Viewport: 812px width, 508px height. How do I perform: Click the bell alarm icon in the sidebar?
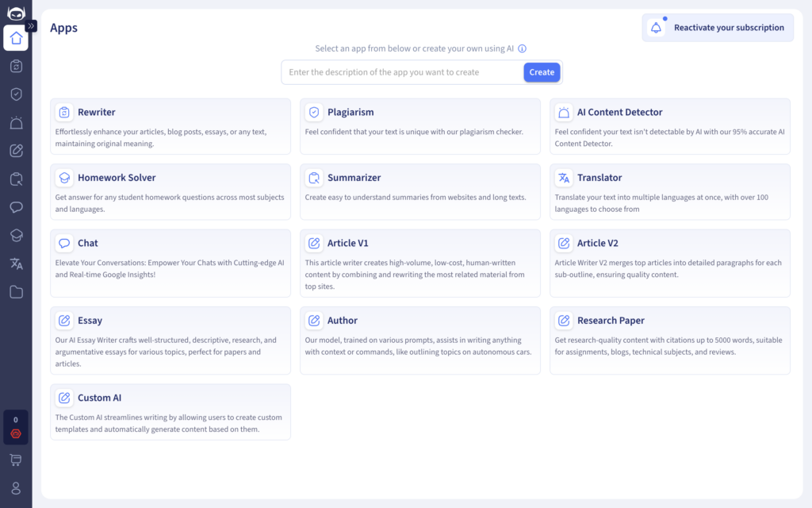pyautogui.click(x=16, y=122)
